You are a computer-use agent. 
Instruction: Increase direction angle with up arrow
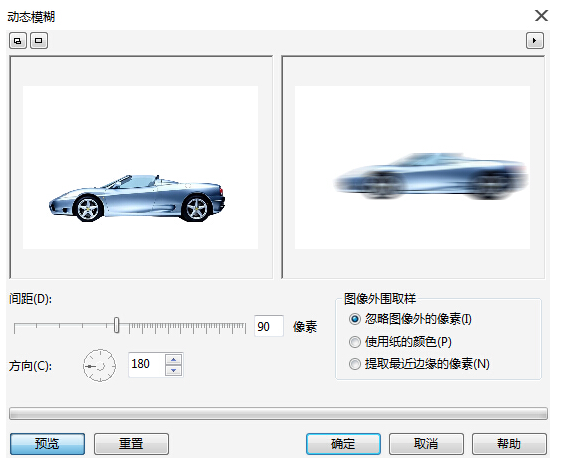(173, 359)
